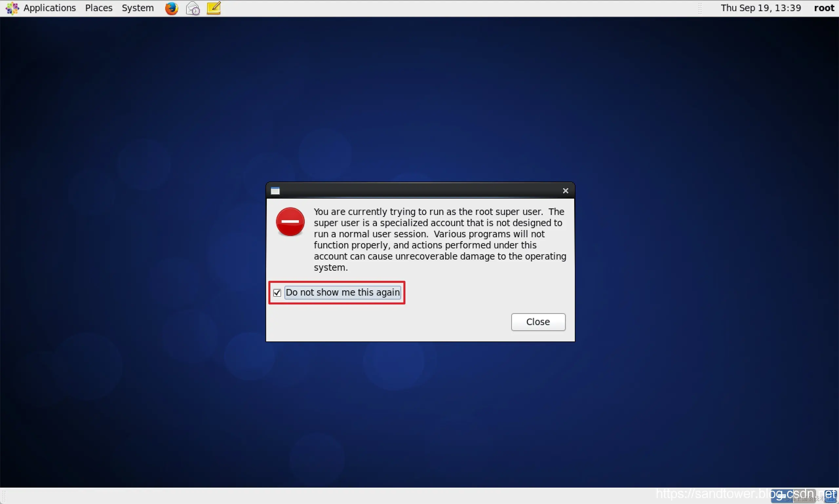Open the sticky notes launcher icon
The width and height of the screenshot is (839, 504).
[x=214, y=8]
